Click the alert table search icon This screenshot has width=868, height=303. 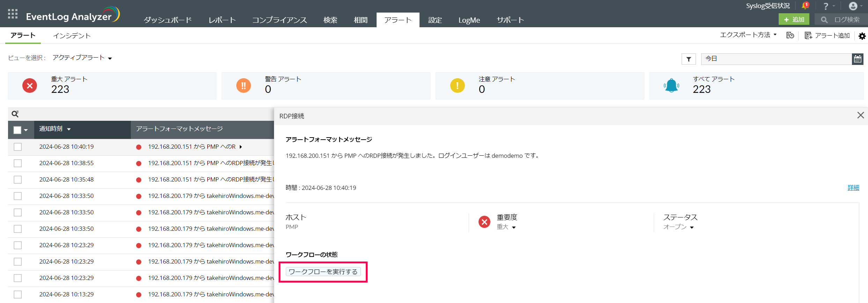tap(15, 114)
